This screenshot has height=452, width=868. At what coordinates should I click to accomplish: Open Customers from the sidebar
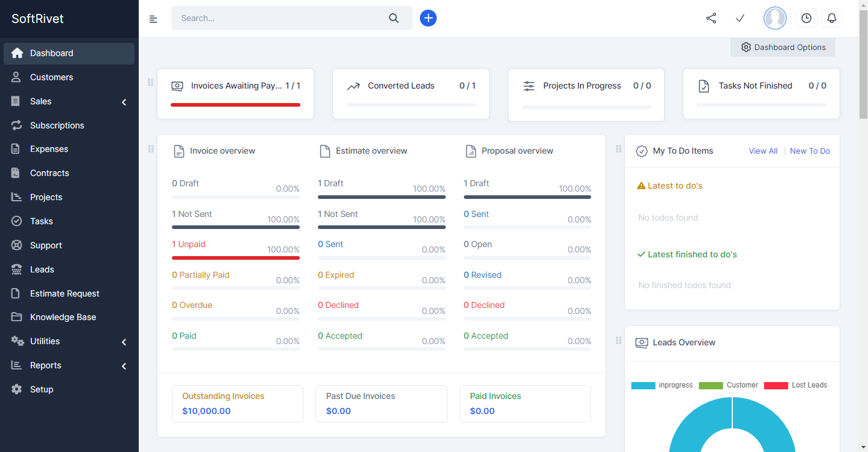[51, 77]
